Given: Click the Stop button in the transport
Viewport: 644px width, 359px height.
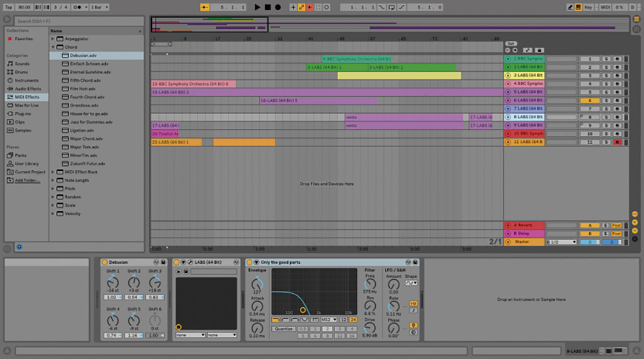Looking at the screenshot, I should tap(267, 7).
